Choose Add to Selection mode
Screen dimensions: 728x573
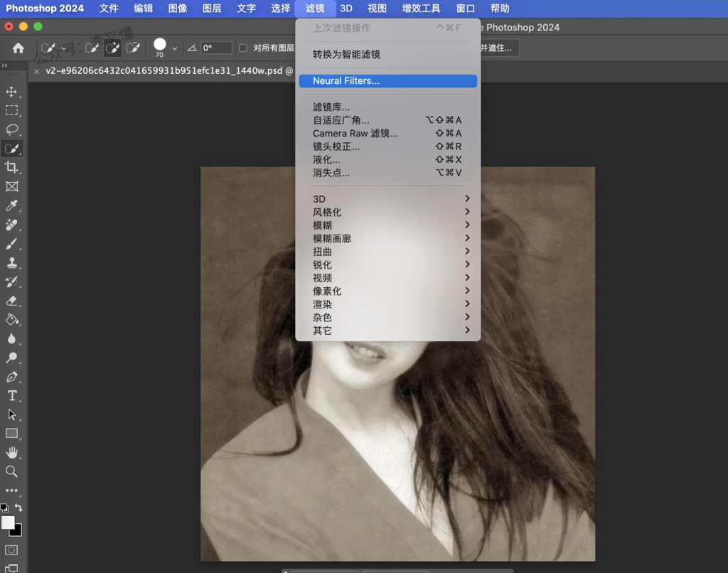(x=112, y=48)
